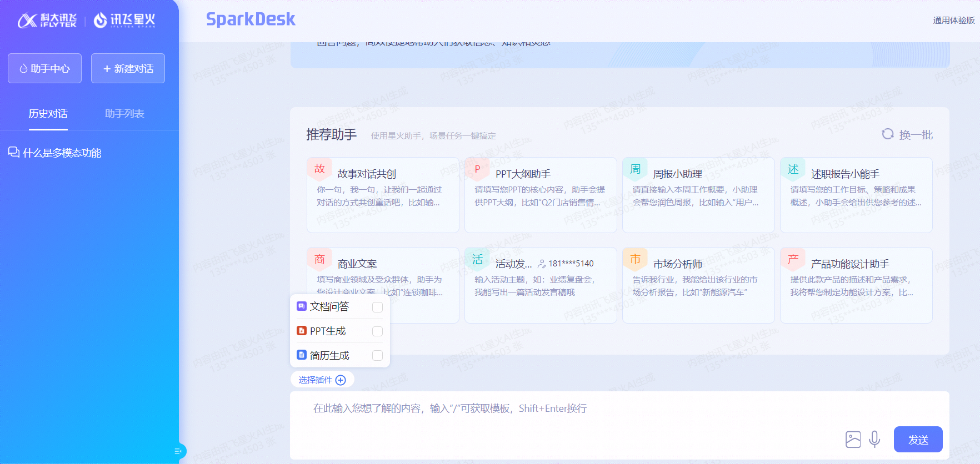Viewport: 980px width, 464px height.
Task: Click the P badge icon of PPT大纲助手
Action: (x=477, y=169)
